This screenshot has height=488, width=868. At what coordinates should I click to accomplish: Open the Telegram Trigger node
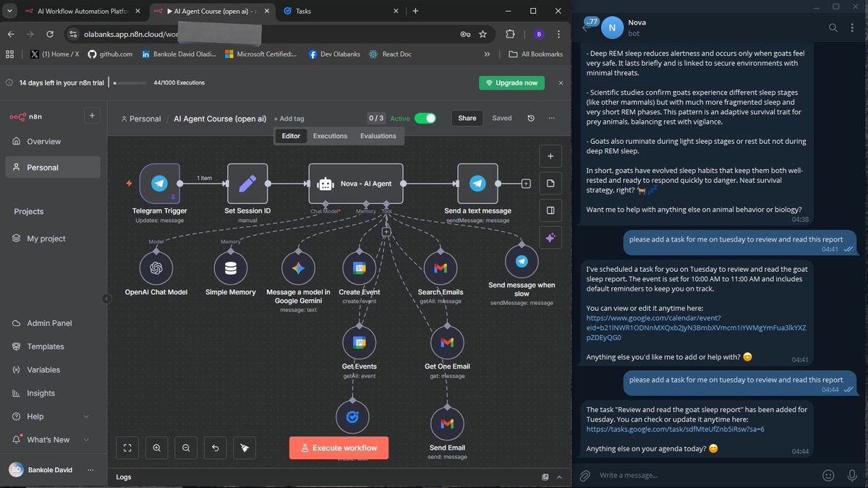(x=159, y=184)
